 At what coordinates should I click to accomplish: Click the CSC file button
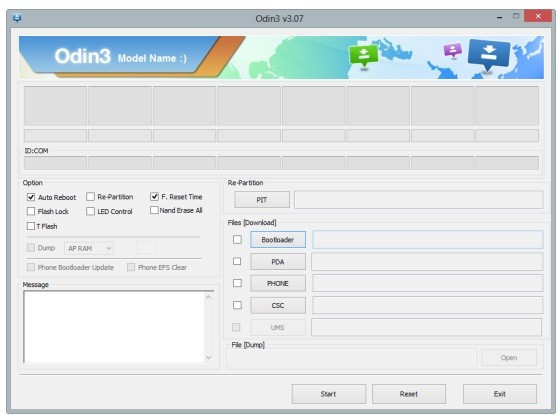tap(278, 306)
